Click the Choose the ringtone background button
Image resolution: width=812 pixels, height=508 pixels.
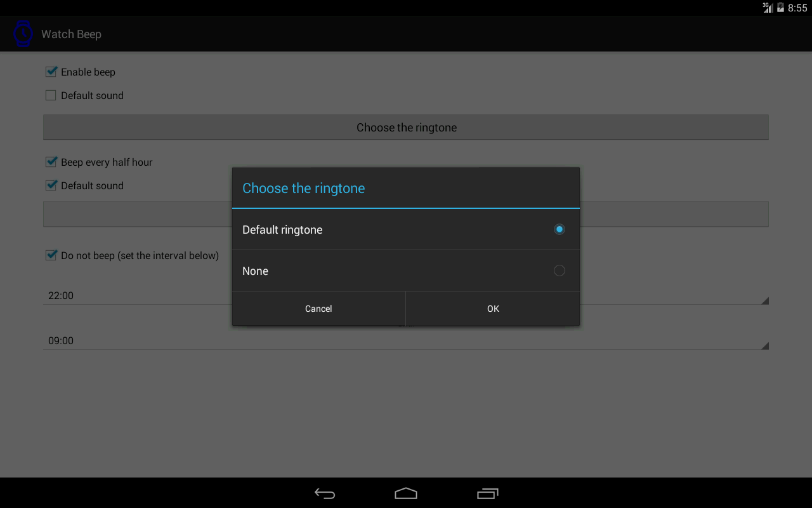(406, 127)
